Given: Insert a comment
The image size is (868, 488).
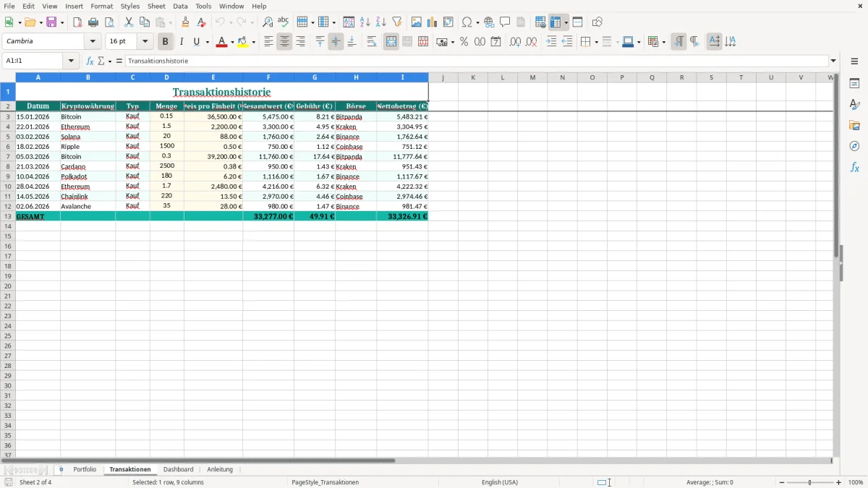Looking at the screenshot, I should [505, 22].
